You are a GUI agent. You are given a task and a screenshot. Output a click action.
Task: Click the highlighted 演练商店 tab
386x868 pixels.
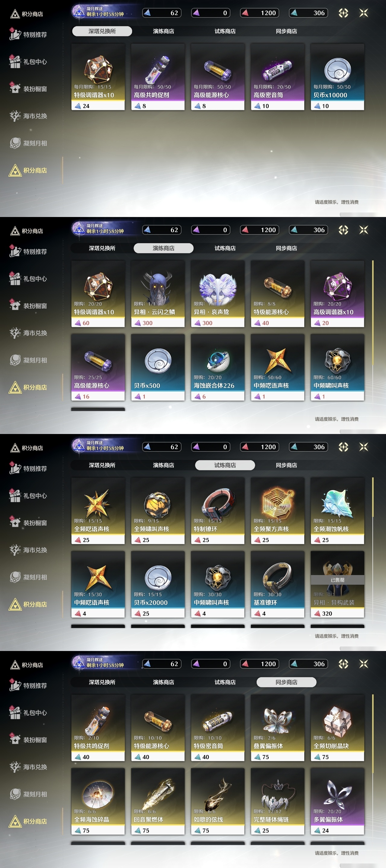click(x=163, y=248)
